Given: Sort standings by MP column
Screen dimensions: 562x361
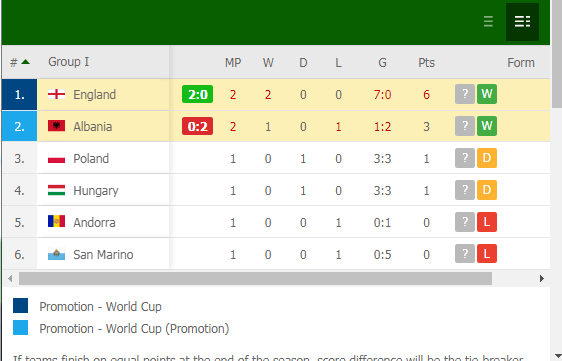Looking at the screenshot, I should coord(233,63).
